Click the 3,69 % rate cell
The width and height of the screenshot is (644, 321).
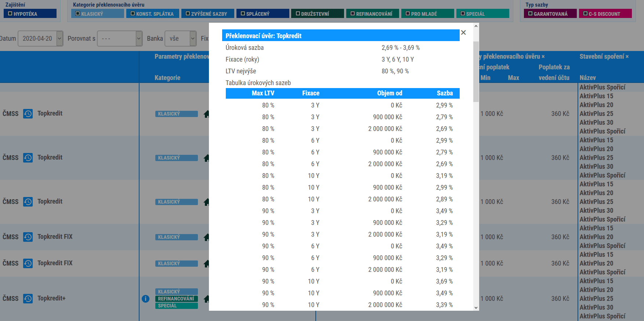444,281
